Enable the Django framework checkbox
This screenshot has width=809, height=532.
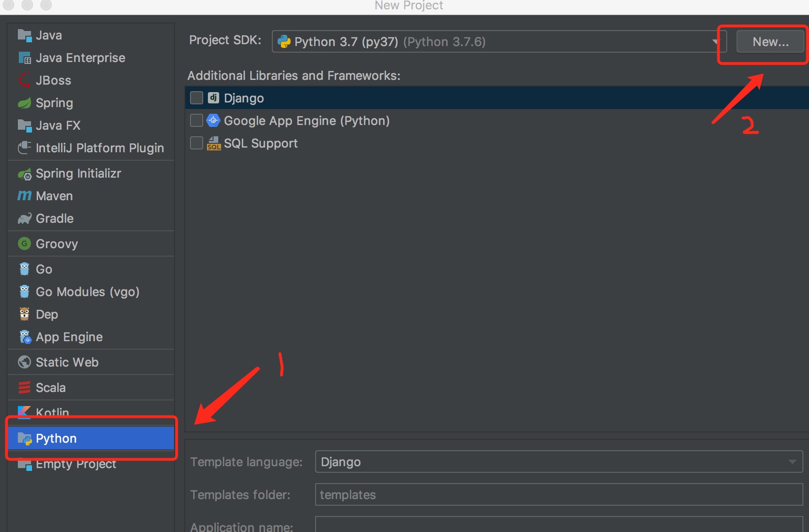(196, 98)
